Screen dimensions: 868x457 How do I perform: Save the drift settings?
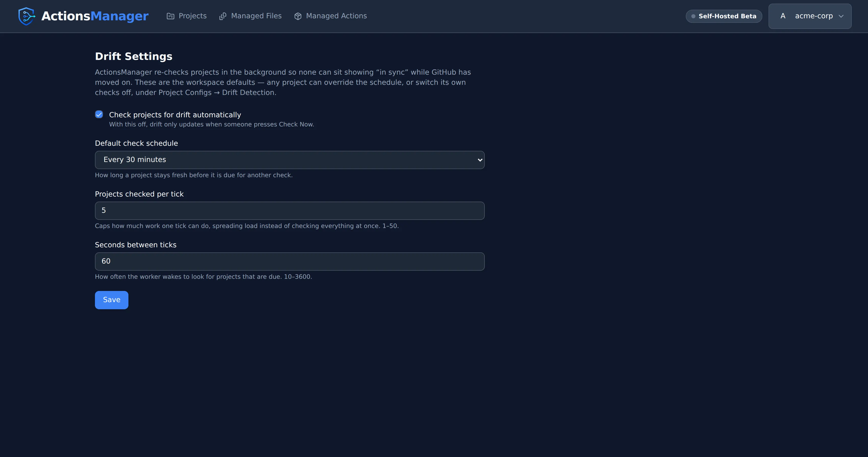tap(111, 300)
